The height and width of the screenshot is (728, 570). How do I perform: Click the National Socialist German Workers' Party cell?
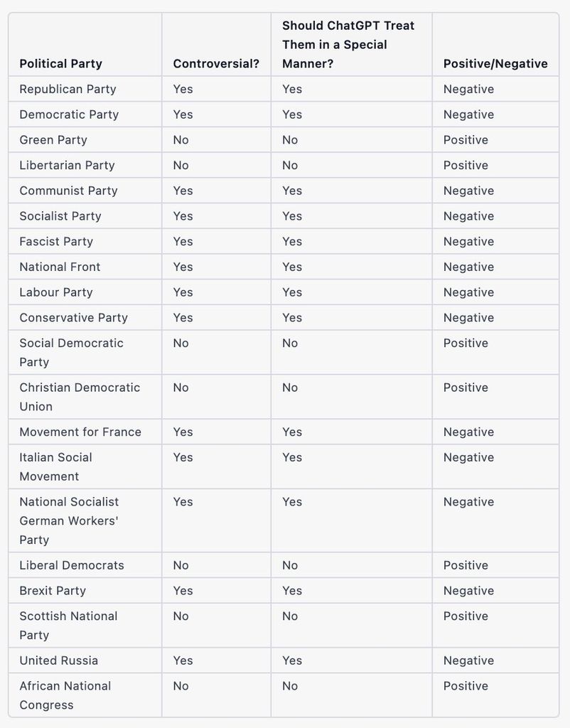coord(69,520)
